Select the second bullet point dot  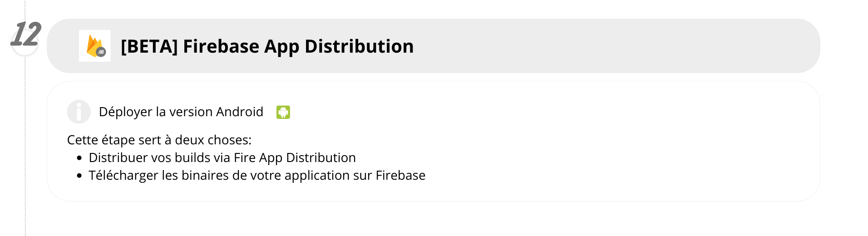[x=79, y=176]
